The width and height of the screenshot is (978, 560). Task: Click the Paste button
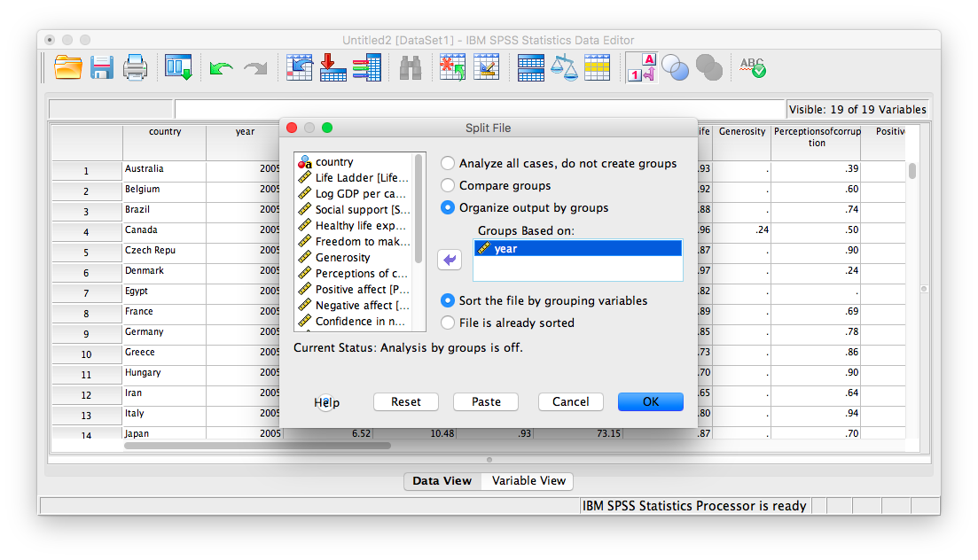486,401
